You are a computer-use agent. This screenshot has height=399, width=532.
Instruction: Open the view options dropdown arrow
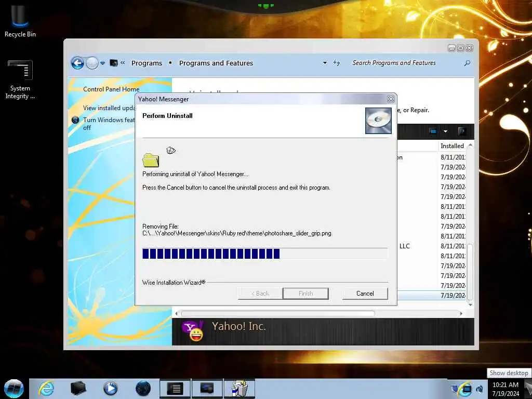tap(445, 131)
